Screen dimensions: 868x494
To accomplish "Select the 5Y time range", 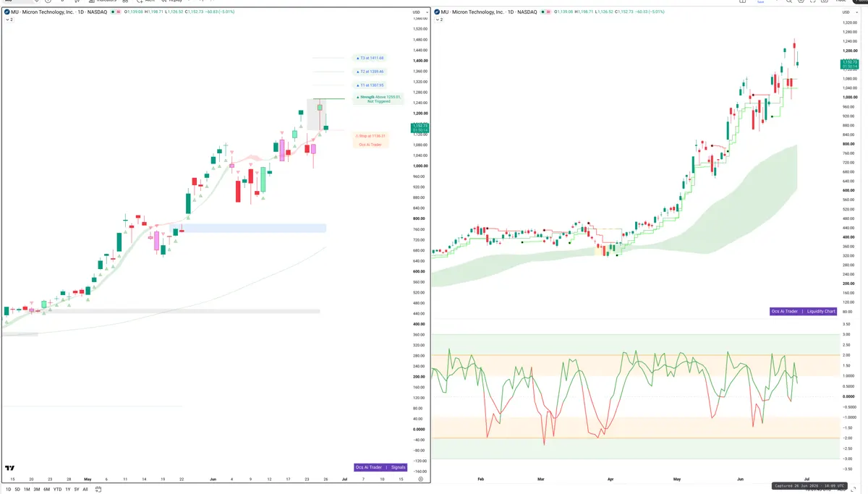I will tap(77, 490).
